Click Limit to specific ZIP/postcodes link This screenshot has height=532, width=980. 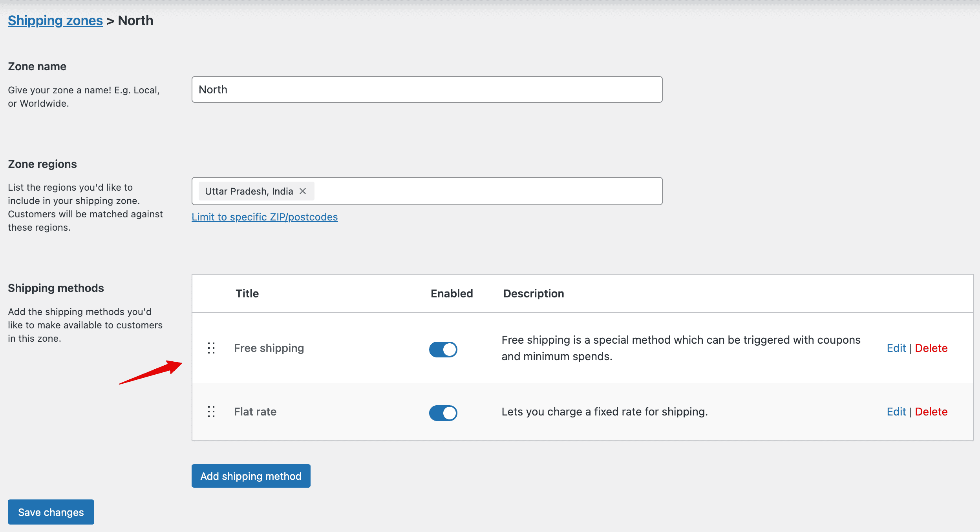pos(265,217)
